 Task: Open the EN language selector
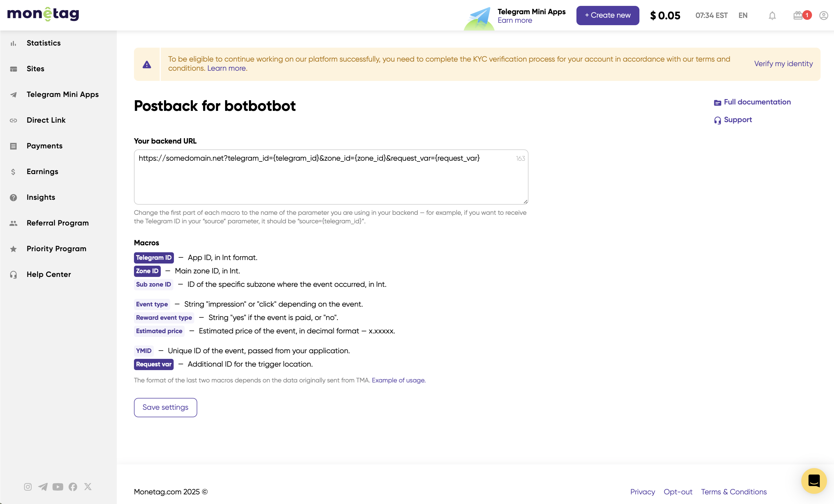[743, 16]
